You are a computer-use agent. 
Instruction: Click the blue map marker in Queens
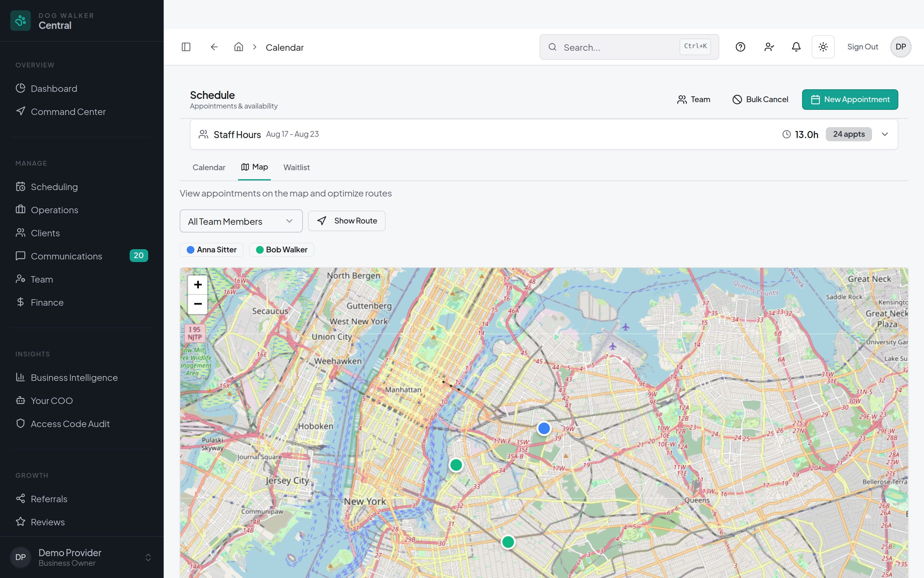tap(544, 428)
